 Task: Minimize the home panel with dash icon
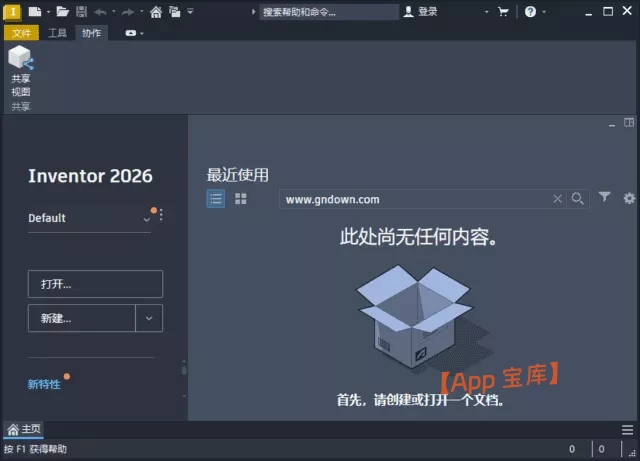(612, 125)
